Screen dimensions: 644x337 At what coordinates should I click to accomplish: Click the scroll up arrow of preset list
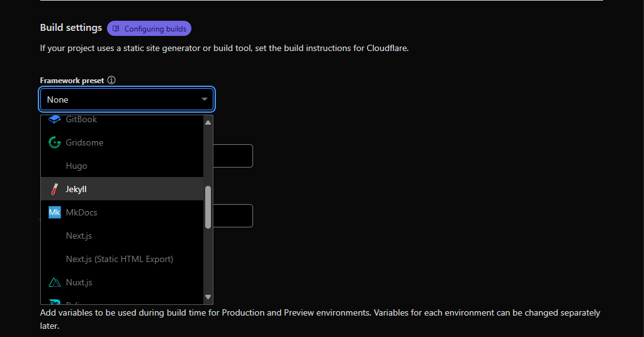tap(208, 122)
